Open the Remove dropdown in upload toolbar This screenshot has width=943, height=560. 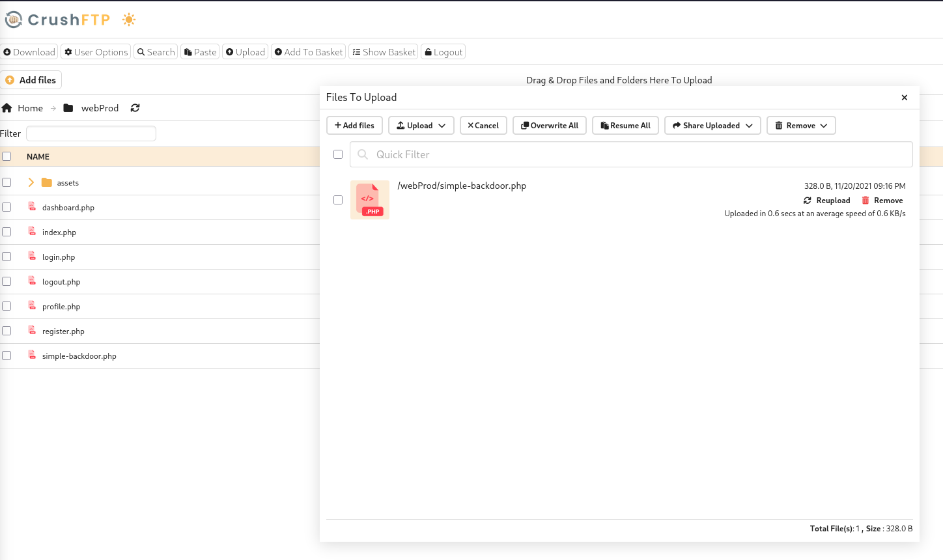pyautogui.click(x=801, y=126)
